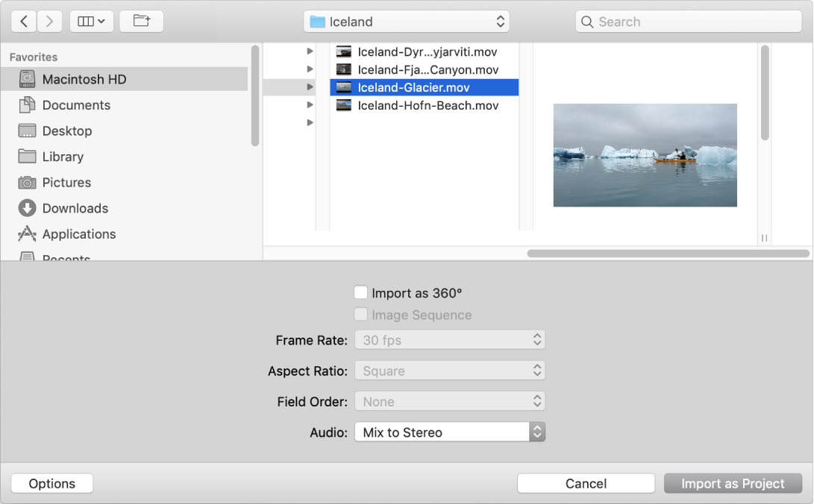The width and height of the screenshot is (814, 504).
Task: Enable the Import as 360° checkbox
Action: pyautogui.click(x=360, y=293)
